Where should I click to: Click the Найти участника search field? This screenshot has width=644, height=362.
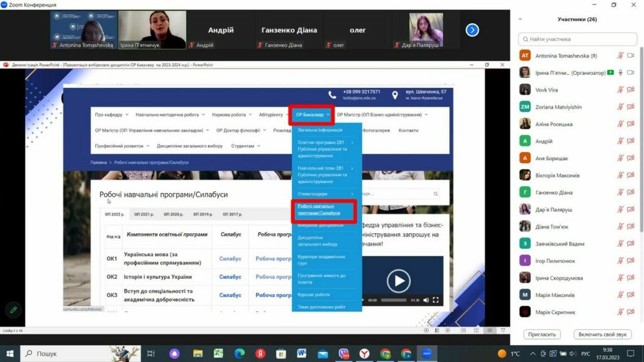(x=577, y=39)
